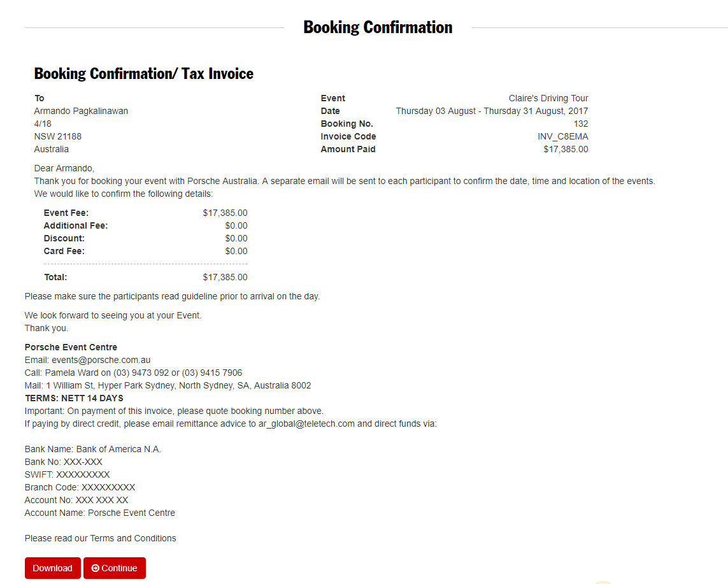This screenshot has height=584, width=728.
Task: Click the TERMS: NETT 14 DAYS text
Action: tap(74, 398)
